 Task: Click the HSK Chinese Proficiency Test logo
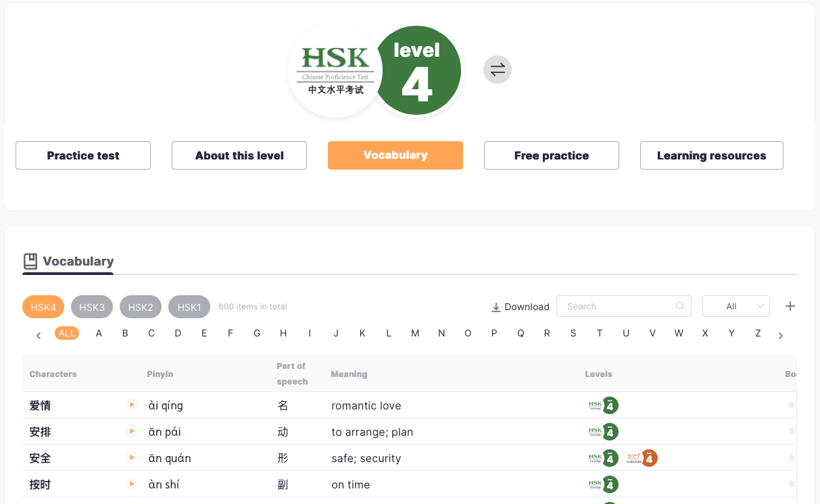tap(336, 70)
